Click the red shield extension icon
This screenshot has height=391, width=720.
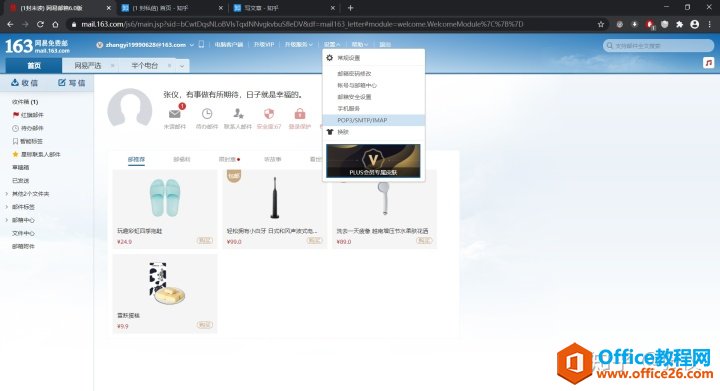(x=650, y=24)
